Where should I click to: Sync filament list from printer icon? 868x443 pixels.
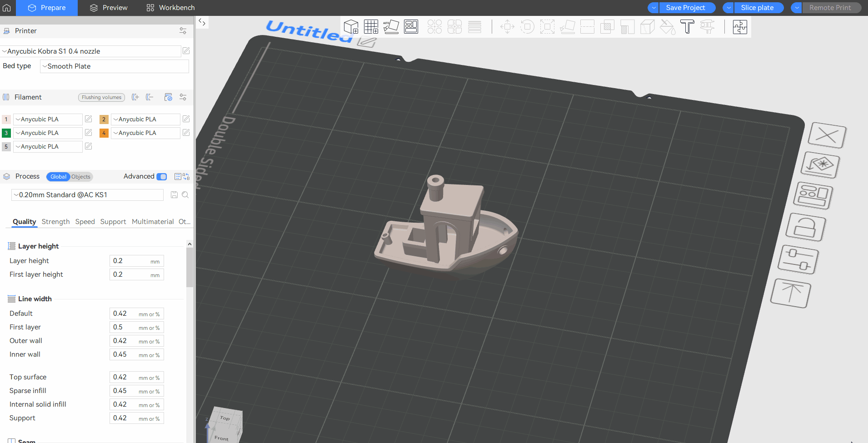(x=168, y=97)
